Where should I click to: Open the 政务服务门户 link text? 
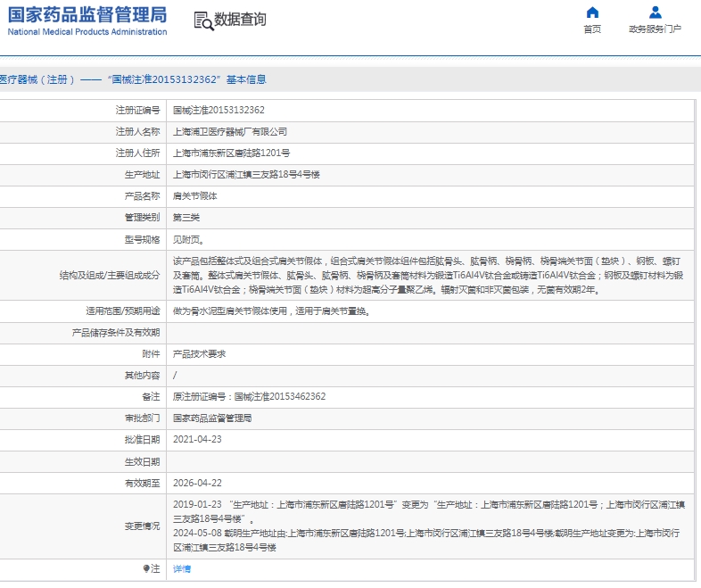point(655,29)
